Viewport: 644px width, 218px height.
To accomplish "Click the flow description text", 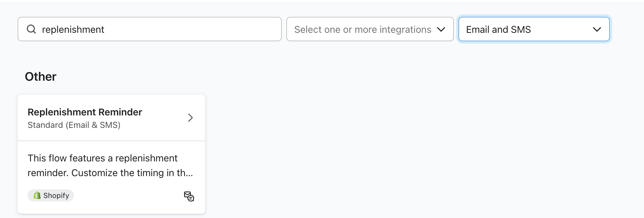I will tap(102, 158).
